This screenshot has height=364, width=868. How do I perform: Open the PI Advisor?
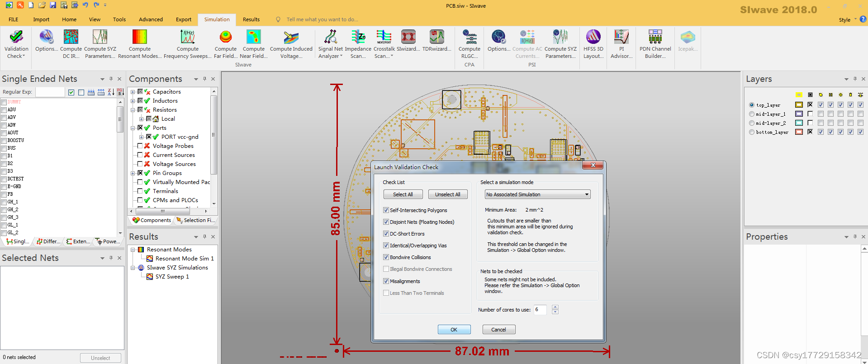coord(621,44)
